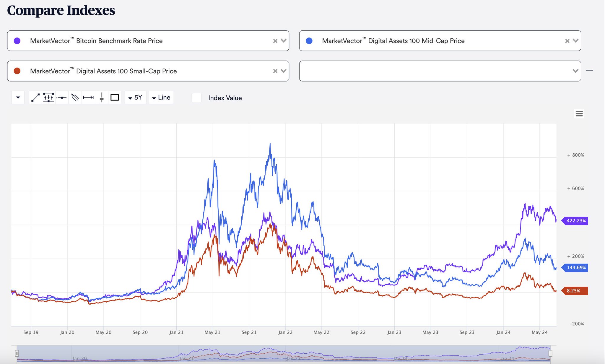Select the vertical line marker tool
Viewport: 605px width, 364px height.
click(102, 97)
